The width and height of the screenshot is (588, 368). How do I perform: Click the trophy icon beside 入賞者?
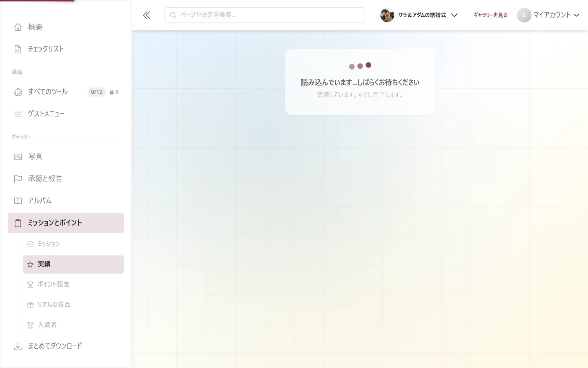[30, 325]
